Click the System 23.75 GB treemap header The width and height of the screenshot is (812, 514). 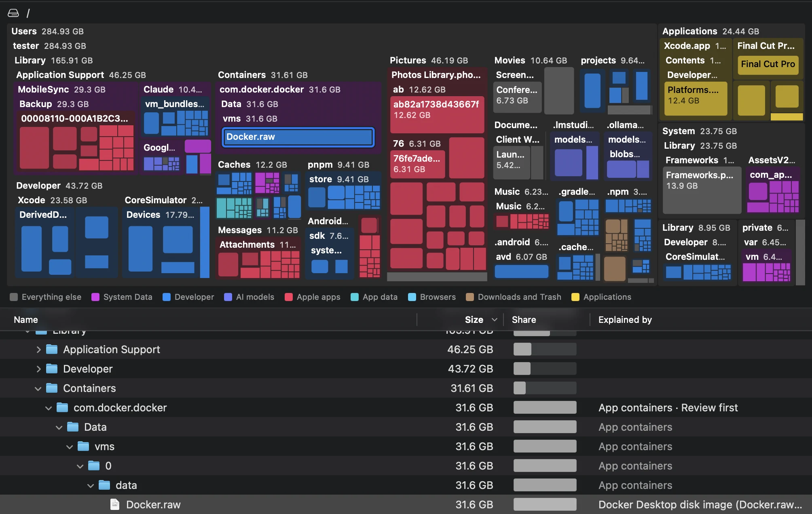tap(699, 131)
